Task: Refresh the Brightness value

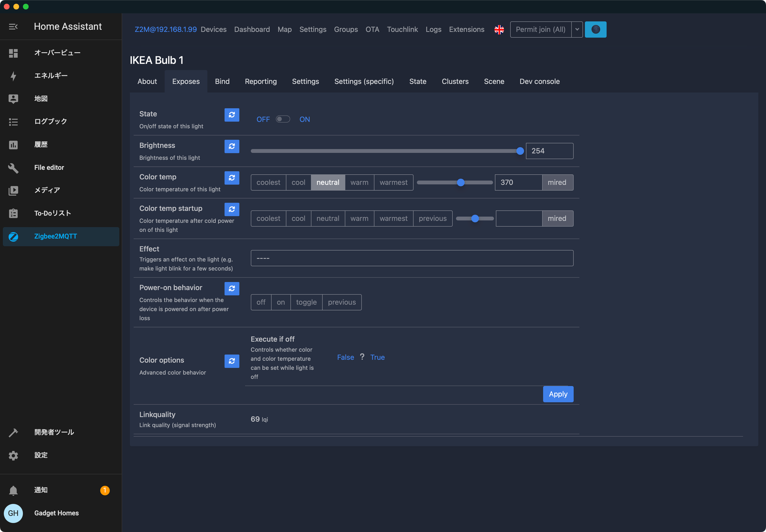Action: (x=232, y=146)
